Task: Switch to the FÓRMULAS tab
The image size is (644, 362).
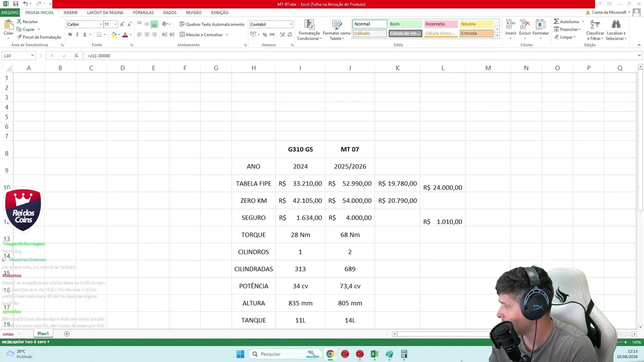Action: point(143,13)
